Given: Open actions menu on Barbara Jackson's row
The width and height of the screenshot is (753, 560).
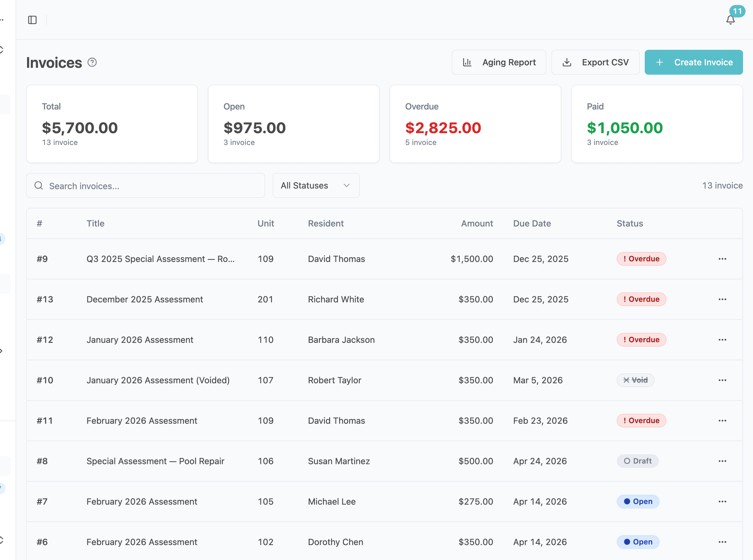Looking at the screenshot, I should 723,339.
